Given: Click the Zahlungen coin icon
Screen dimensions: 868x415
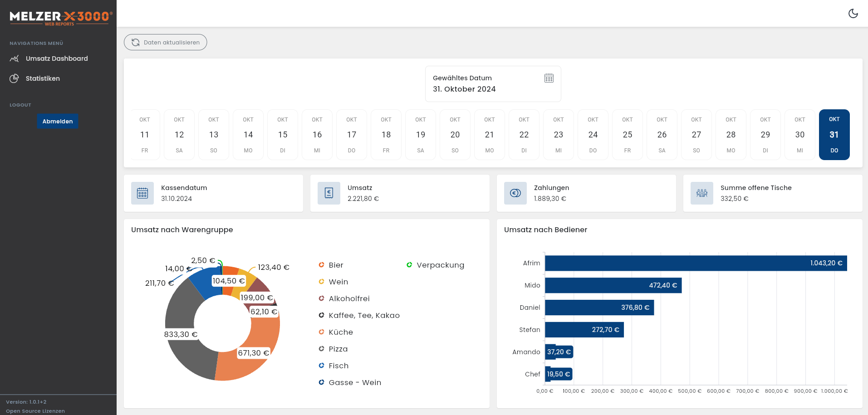Looking at the screenshot, I should pos(515,193).
